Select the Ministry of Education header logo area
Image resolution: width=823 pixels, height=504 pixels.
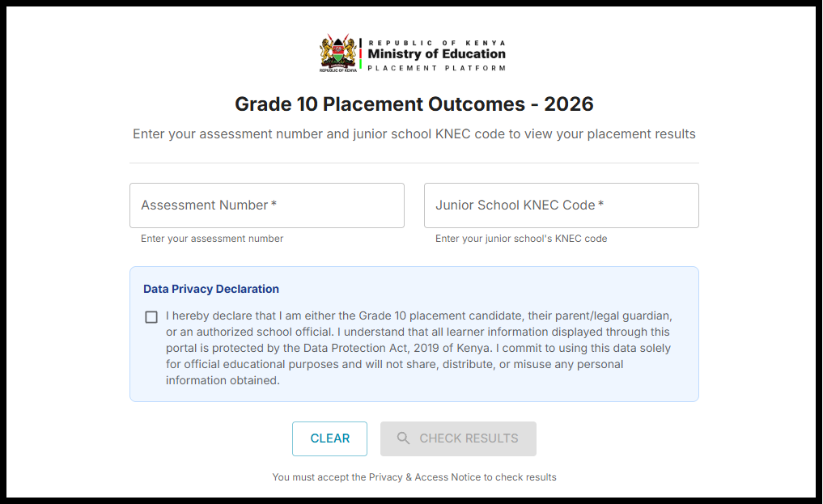point(412,53)
